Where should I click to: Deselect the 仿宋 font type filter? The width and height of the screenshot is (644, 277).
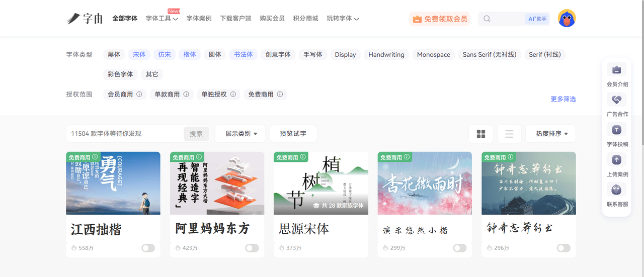(165, 54)
